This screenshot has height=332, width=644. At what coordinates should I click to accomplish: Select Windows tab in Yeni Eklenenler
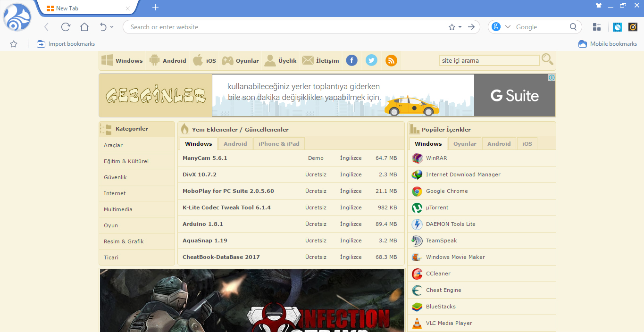[x=199, y=144]
